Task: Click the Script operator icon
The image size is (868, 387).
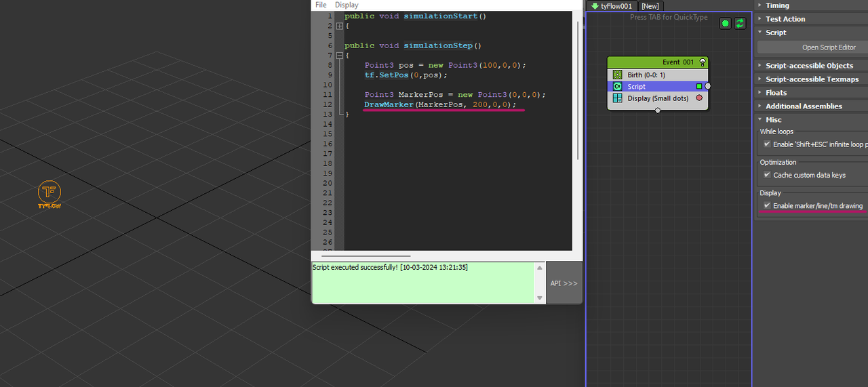Action: (x=618, y=87)
